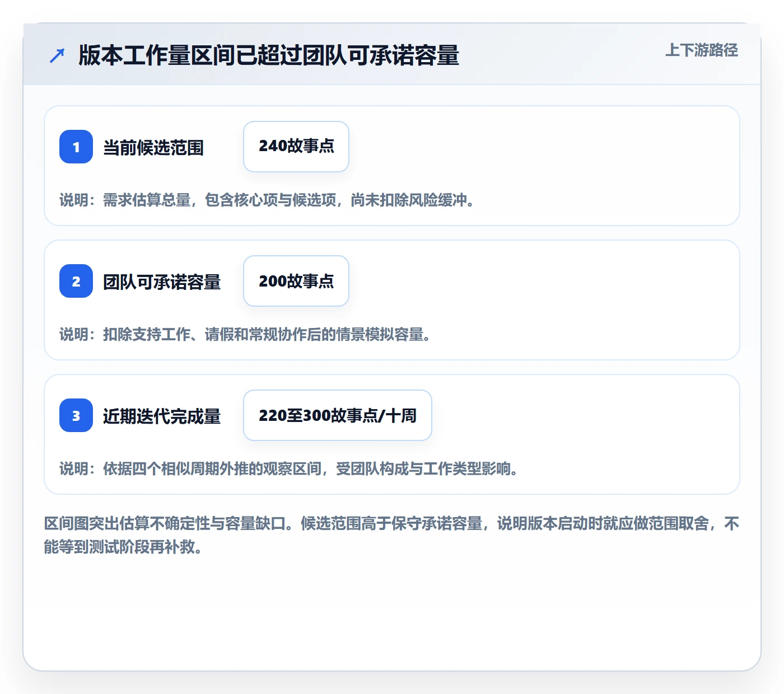This screenshot has height=694, width=784.
Task: Click the blue arrow icon beside the title
Action: [57, 55]
